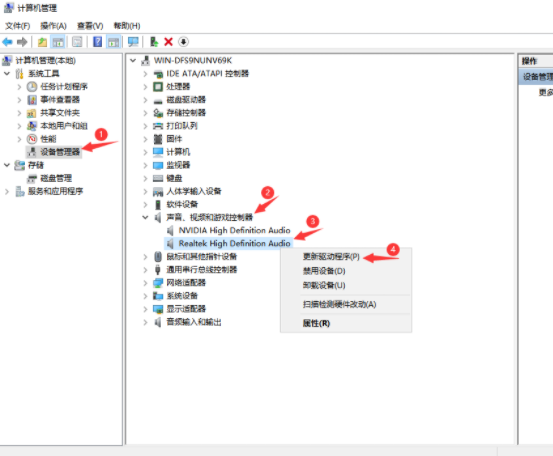The height and width of the screenshot is (456, 553).
Task: Click the Forward arrow toolbar icon
Action: pyautogui.click(x=22, y=42)
